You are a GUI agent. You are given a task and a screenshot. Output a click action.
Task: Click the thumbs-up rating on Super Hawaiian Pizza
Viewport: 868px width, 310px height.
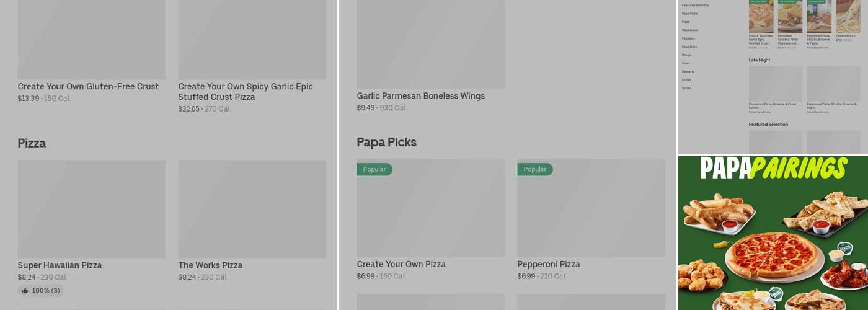pos(41,291)
